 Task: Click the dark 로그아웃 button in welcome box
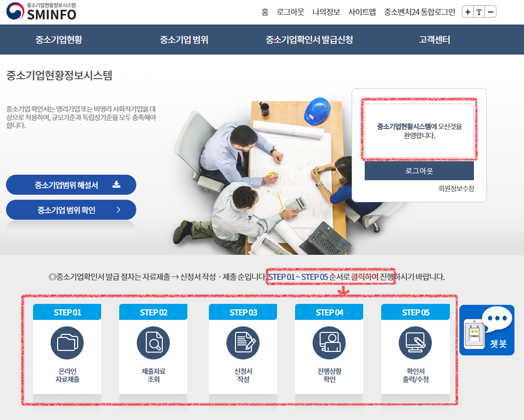[x=419, y=171]
